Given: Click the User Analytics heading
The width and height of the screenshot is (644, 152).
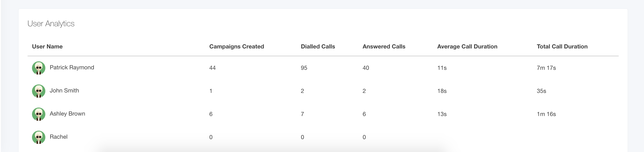Looking at the screenshot, I should coord(51,24).
